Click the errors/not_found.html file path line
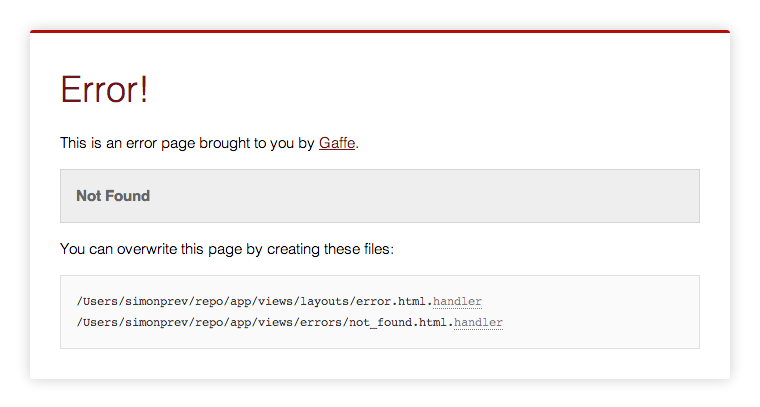Viewport: 760px width, 407px height. coord(289,322)
